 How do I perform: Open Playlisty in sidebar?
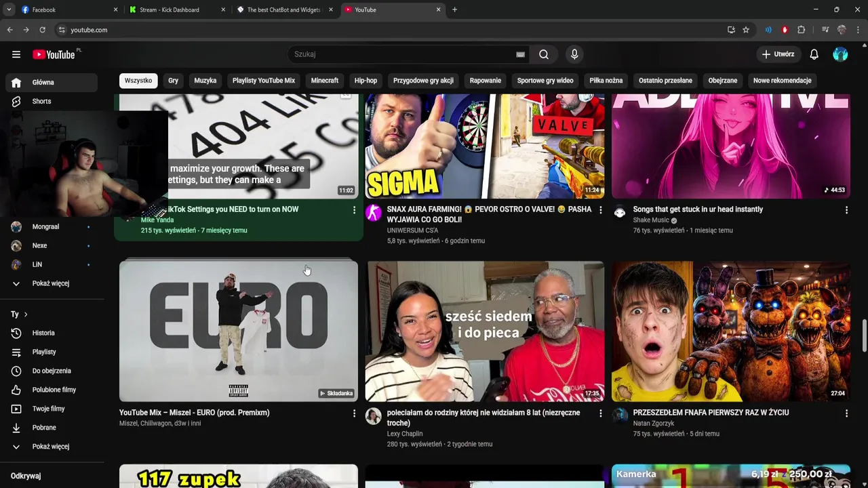coord(52,352)
